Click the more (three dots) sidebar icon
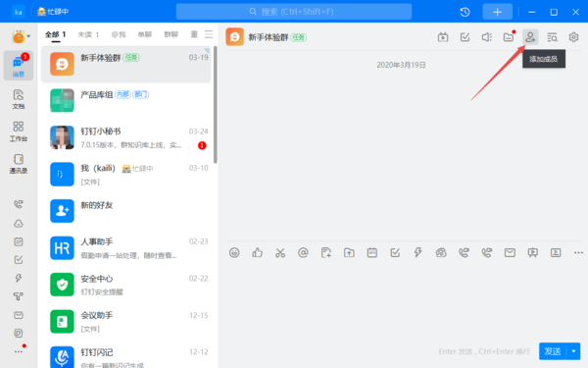The image size is (588, 368). click(19, 351)
